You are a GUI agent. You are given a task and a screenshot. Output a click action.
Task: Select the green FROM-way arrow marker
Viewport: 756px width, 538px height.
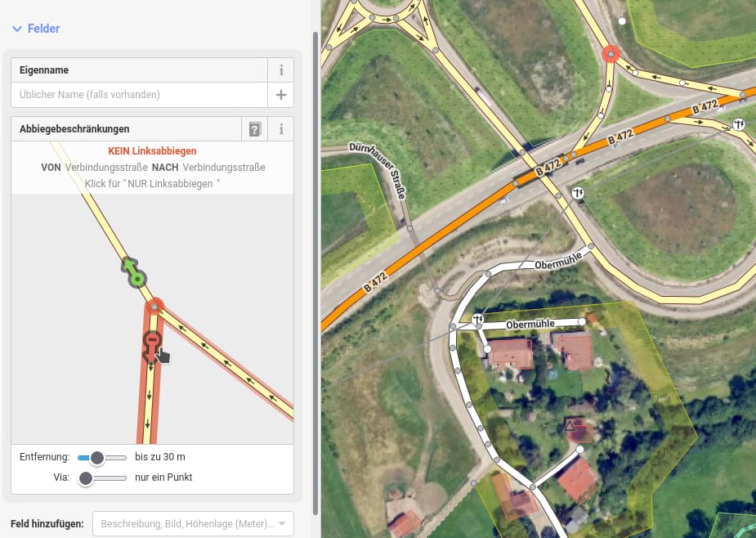[136, 275]
